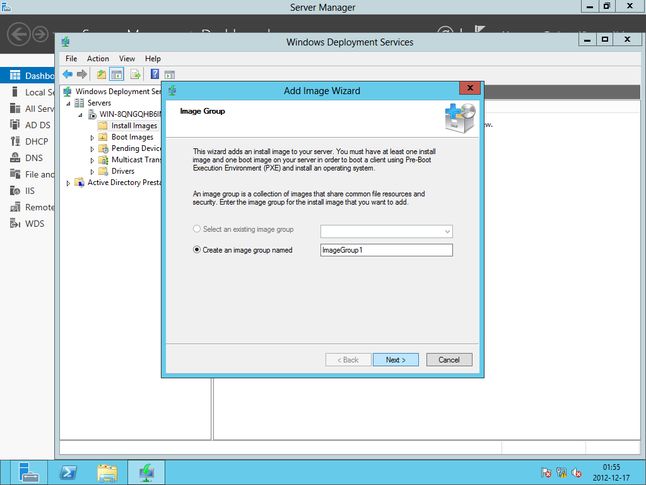Open Dashboard in Server Manager sidebar

point(28,75)
